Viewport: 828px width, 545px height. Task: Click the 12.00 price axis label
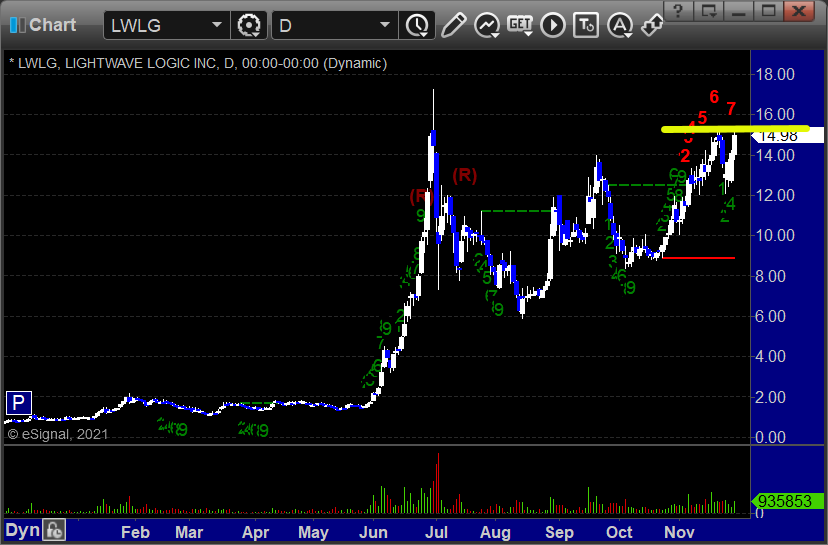click(775, 195)
